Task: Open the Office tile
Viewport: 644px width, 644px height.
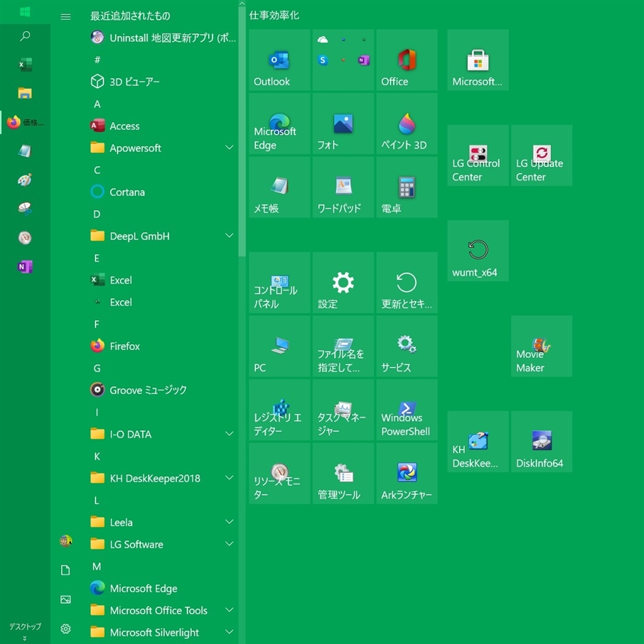Action: click(407, 60)
